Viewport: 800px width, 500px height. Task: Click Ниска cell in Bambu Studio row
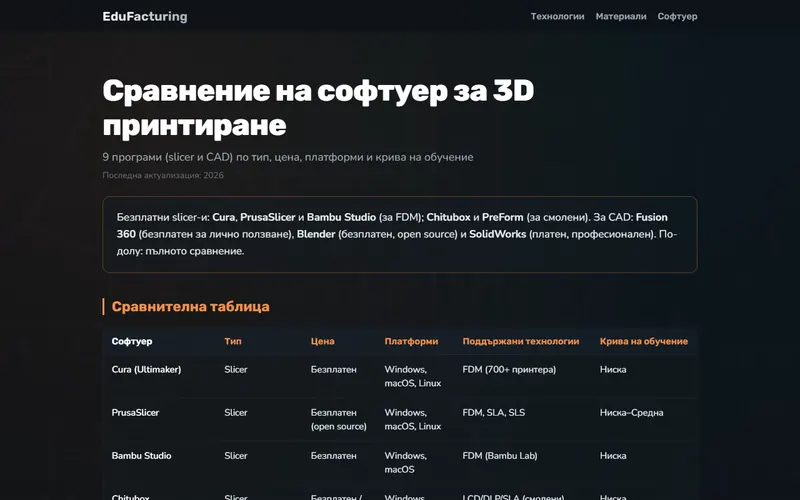(613, 456)
